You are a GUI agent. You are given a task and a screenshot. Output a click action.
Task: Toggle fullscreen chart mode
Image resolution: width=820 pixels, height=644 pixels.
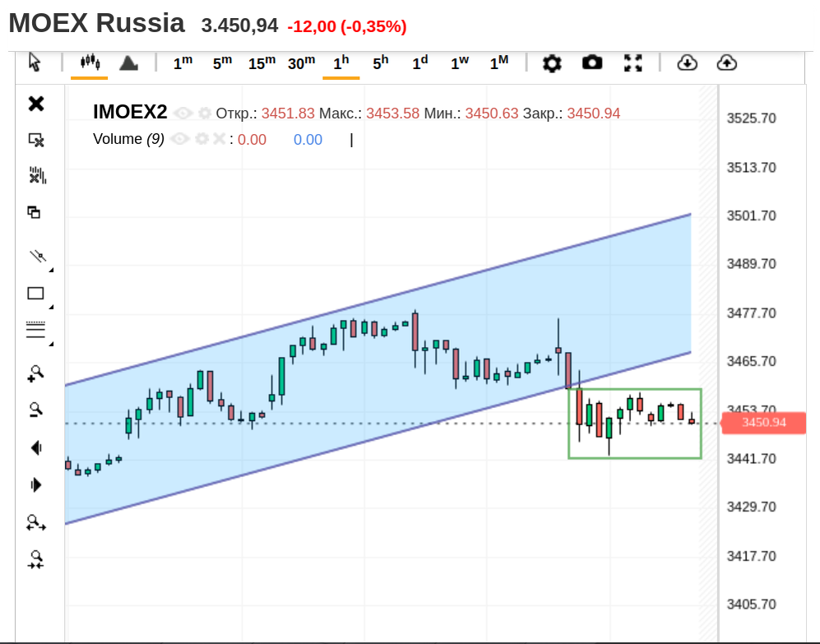pyautogui.click(x=632, y=63)
